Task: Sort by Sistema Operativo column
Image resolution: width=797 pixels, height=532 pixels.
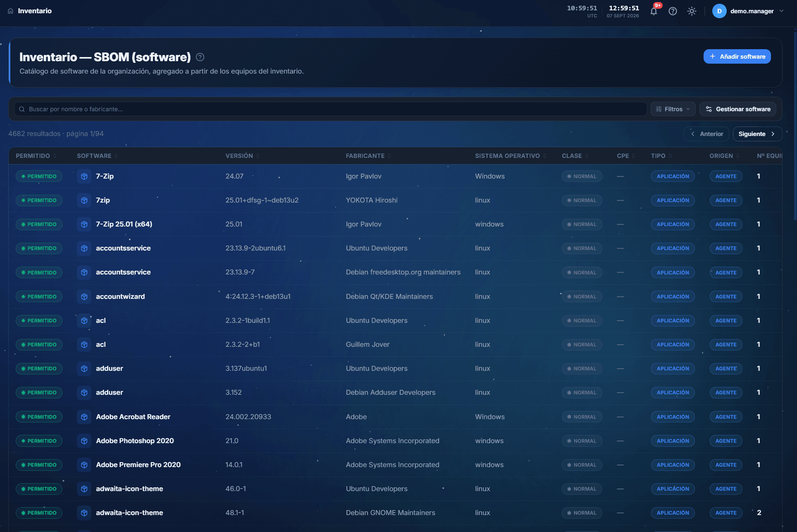Action: [511, 156]
